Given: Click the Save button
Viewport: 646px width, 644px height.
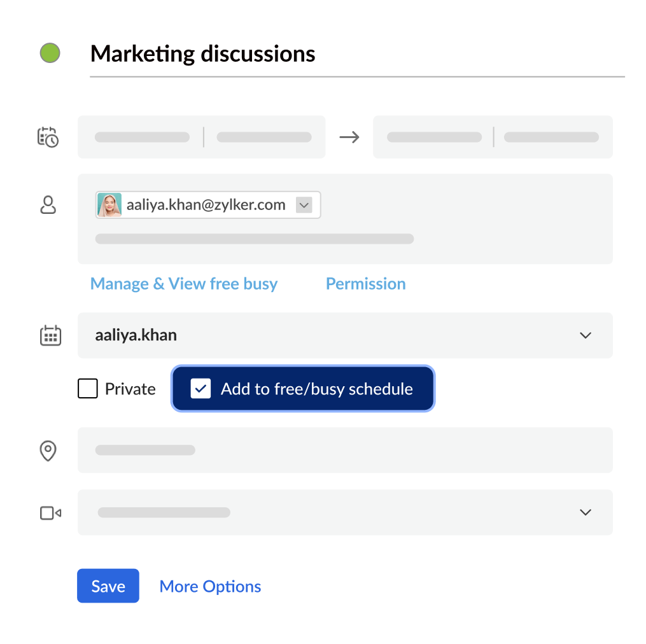Looking at the screenshot, I should click(x=108, y=585).
